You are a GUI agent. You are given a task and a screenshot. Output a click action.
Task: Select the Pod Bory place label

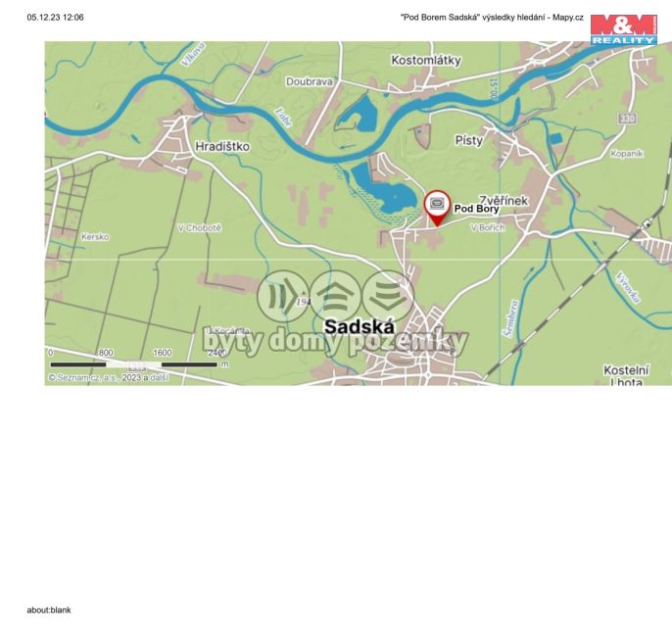(x=477, y=209)
